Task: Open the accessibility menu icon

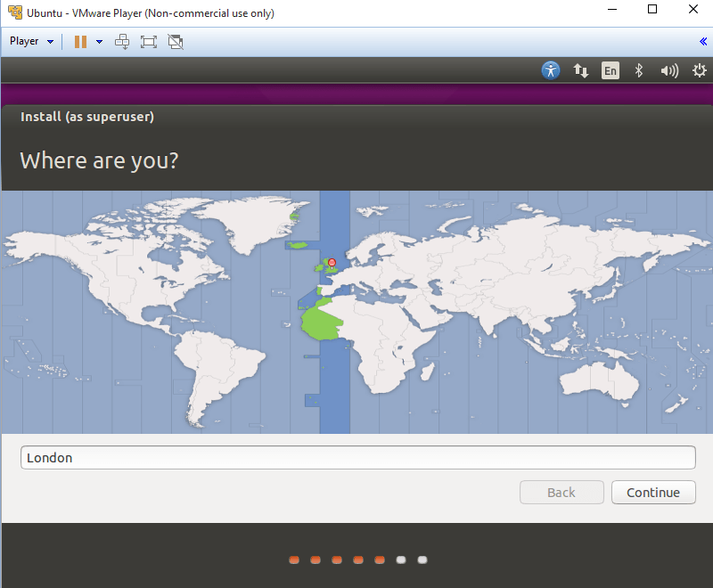Action: (551, 70)
